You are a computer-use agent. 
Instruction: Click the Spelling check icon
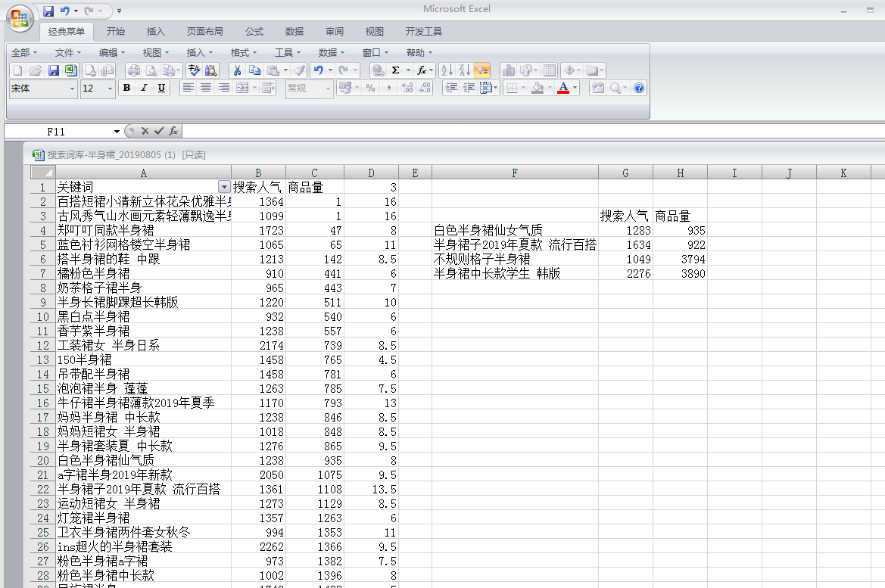pyautogui.click(x=194, y=70)
